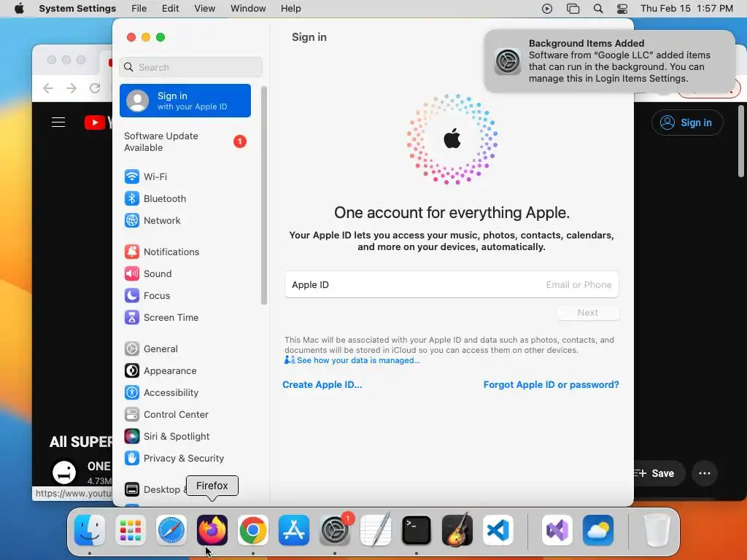747x560 pixels.
Task: Open the Trash in the Dock
Action: coord(657,530)
